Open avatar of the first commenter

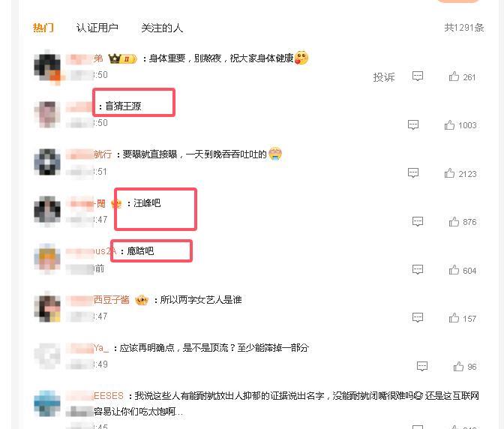47,67
